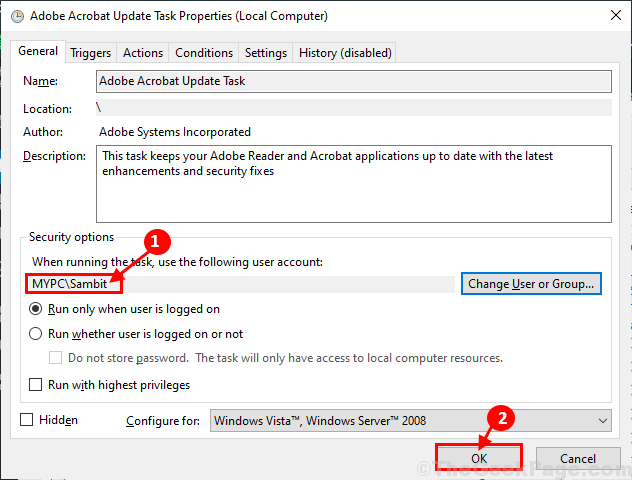This screenshot has height=480, width=632.
Task: Confirm with the OK button
Action: point(479,458)
